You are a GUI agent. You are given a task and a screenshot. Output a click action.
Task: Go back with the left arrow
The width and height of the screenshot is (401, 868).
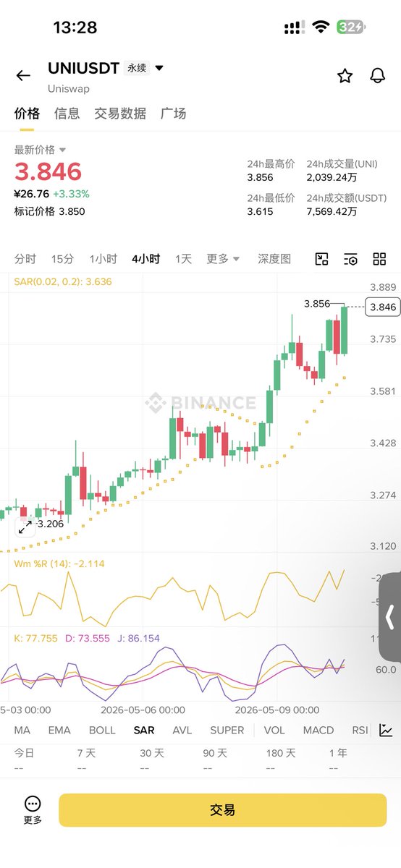click(x=23, y=75)
